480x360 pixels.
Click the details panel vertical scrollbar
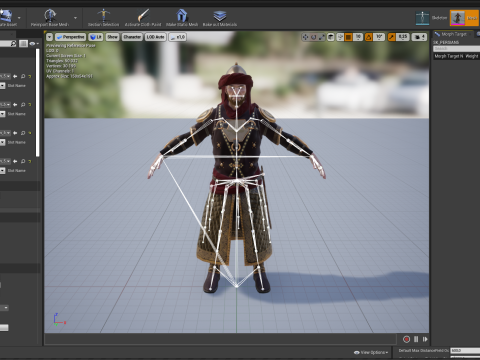tap(38, 102)
